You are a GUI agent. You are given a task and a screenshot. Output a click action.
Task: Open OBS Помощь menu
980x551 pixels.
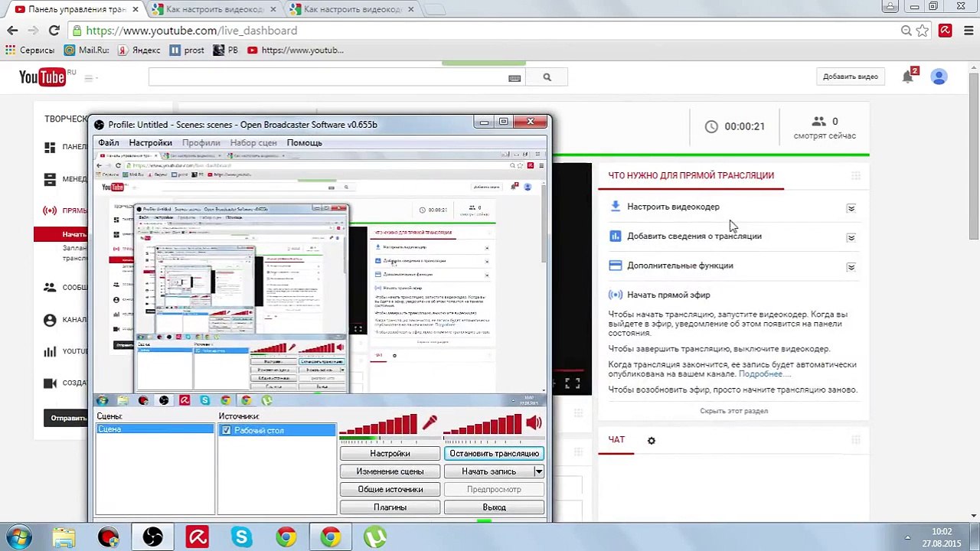[304, 142]
